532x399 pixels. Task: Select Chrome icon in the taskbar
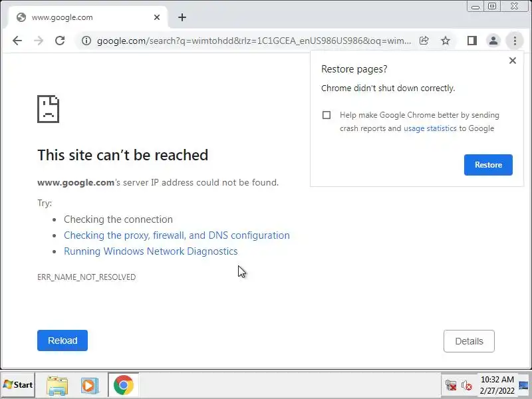tap(123, 385)
